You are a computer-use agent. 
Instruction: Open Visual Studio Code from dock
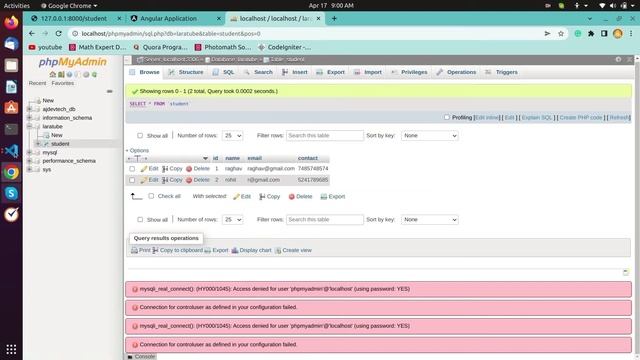[11, 151]
